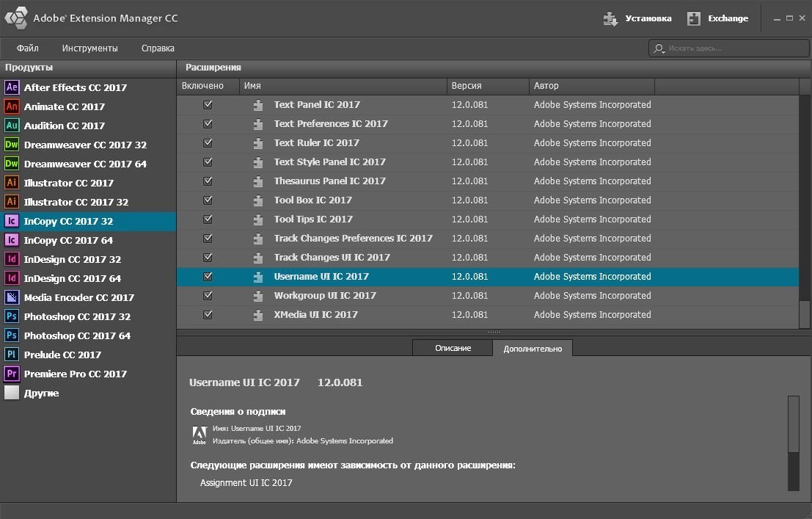The image size is (812, 519).
Task: Open the Файл menu
Action: coord(27,48)
